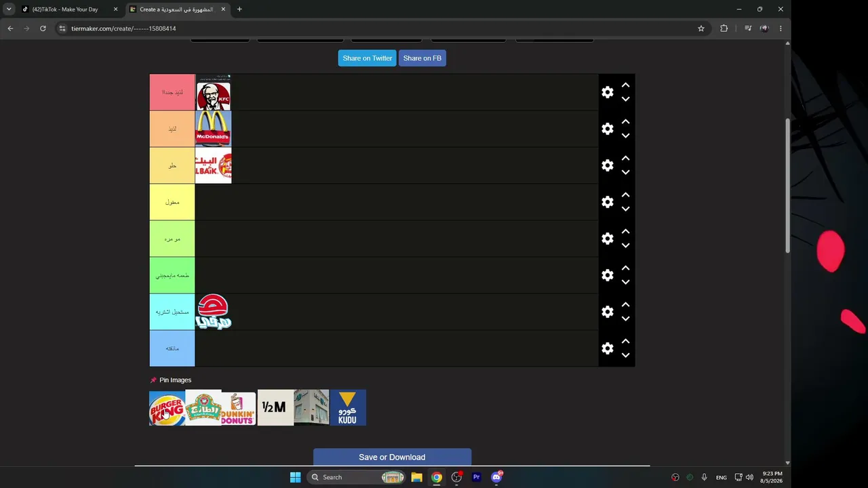Move the AlBaik tier row up
The width and height of the screenshot is (868, 488).
pyautogui.click(x=626, y=159)
